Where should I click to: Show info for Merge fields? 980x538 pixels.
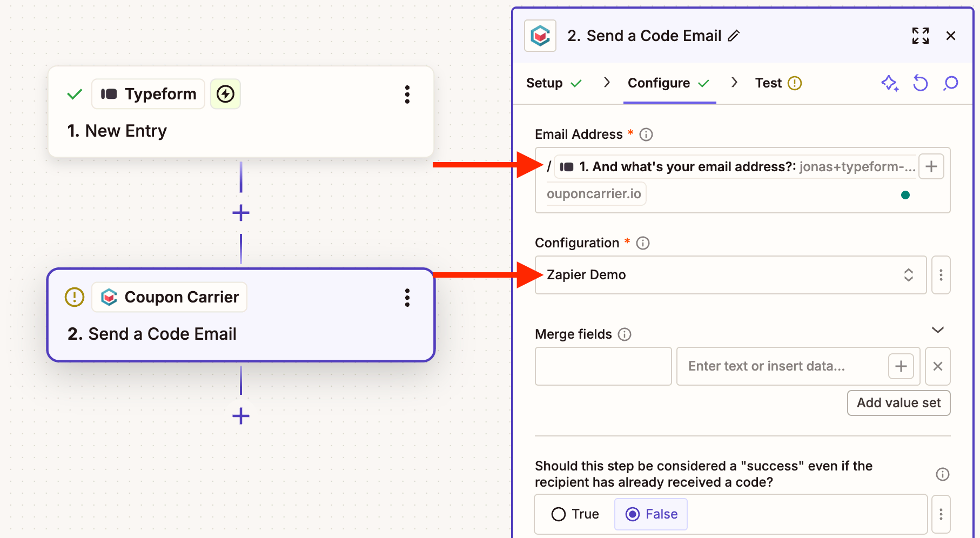[625, 334]
